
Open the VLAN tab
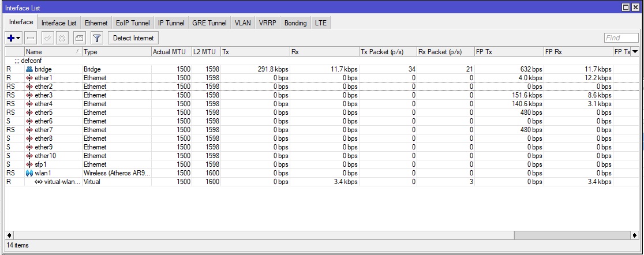coord(243,23)
